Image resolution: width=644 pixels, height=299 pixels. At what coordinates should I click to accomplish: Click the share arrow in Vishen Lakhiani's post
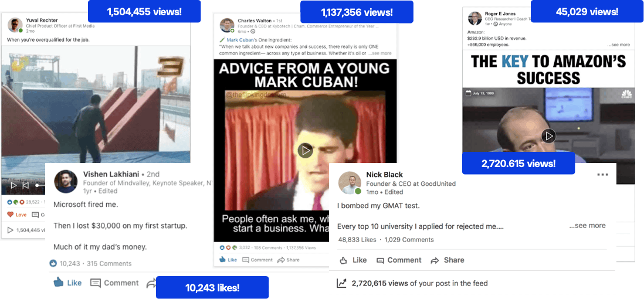pyautogui.click(x=151, y=283)
